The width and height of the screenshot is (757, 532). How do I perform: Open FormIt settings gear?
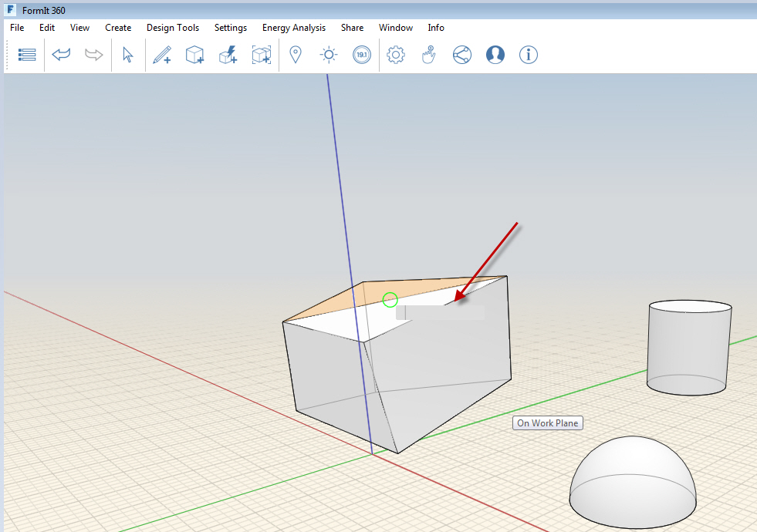(x=395, y=55)
